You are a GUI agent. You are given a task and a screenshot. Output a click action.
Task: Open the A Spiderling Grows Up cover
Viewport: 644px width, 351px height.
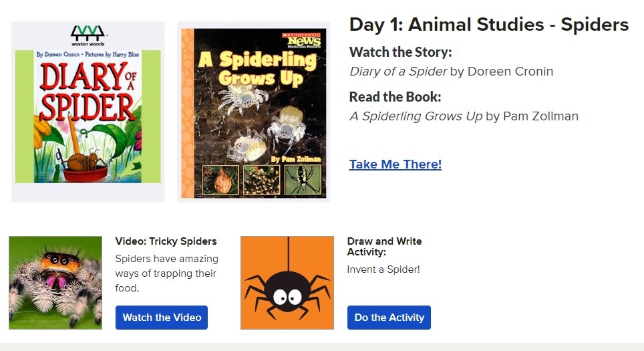(x=254, y=112)
